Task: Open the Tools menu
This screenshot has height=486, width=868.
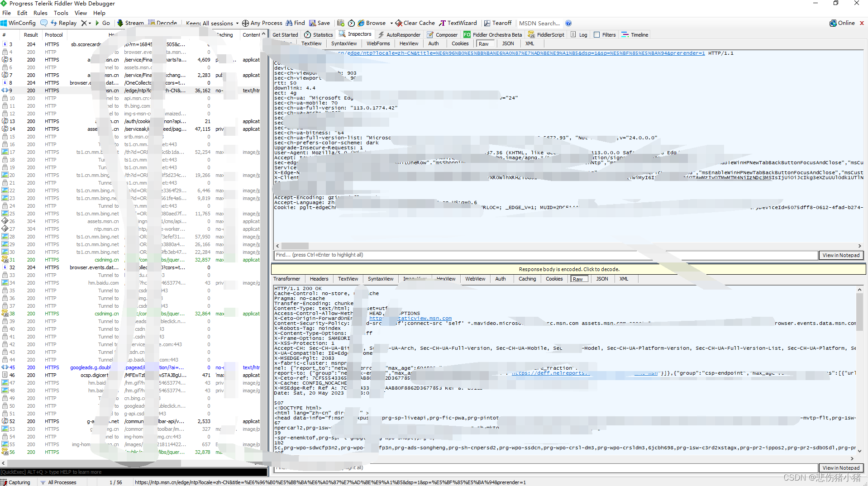Action: pos(61,13)
